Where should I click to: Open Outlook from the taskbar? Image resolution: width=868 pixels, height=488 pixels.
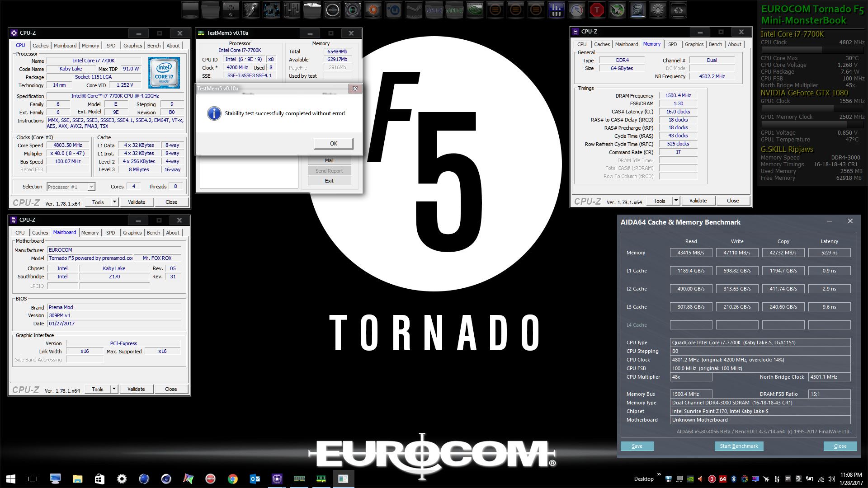coord(255,479)
